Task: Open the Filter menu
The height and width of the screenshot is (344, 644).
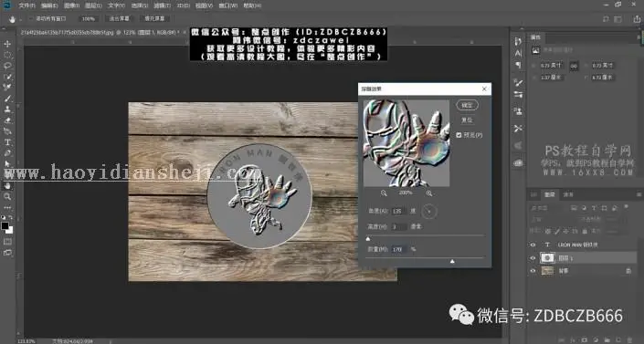Action: [x=162, y=5]
